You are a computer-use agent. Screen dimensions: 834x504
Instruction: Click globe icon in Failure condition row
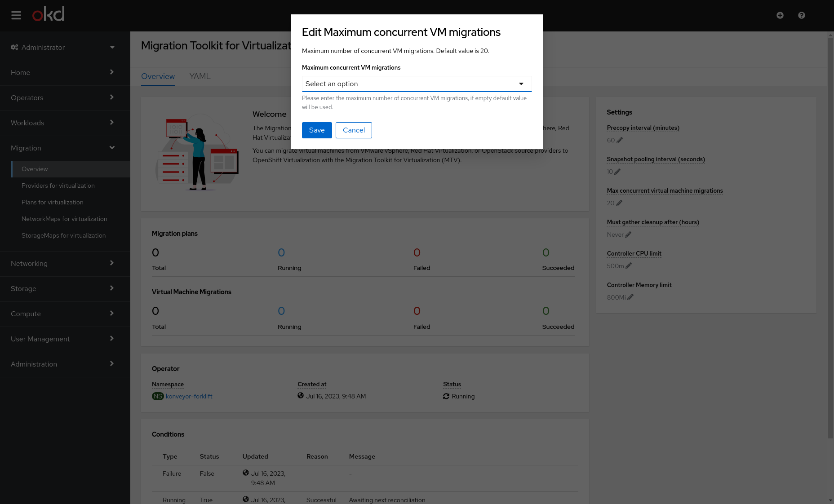[246, 473]
